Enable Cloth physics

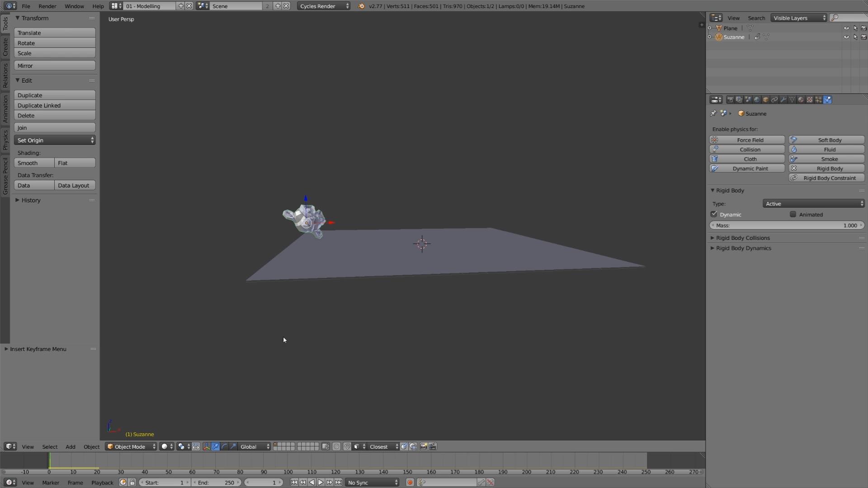747,159
